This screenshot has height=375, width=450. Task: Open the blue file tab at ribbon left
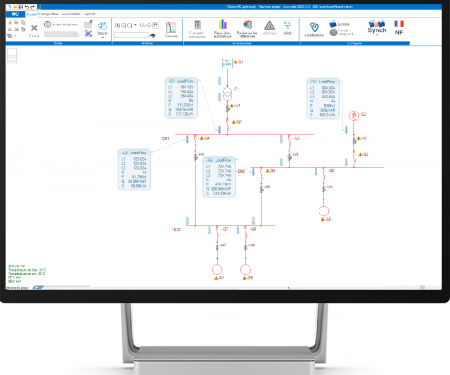15,14
